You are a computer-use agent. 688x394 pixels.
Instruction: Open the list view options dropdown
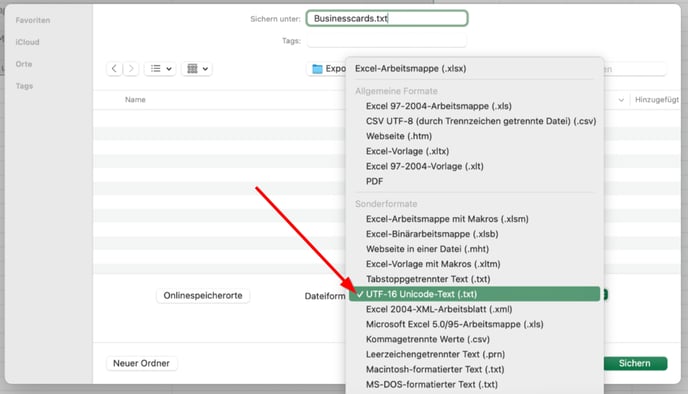[x=160, y=68]
